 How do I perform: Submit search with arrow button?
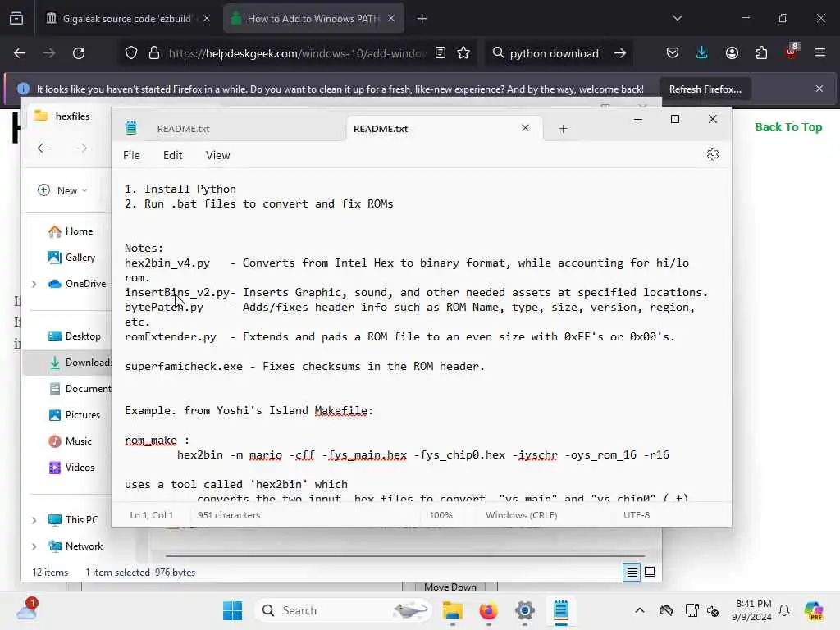620,53
